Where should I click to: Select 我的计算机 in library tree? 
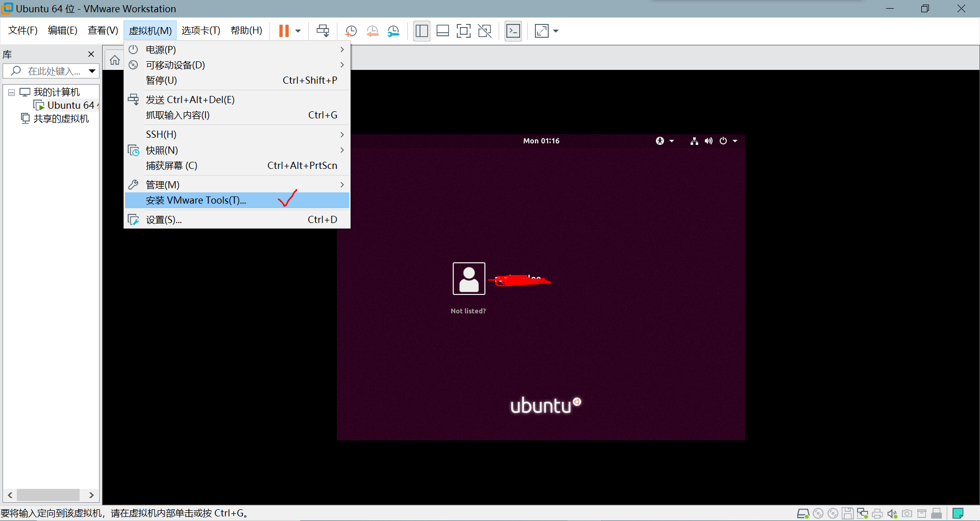point(56,92)
